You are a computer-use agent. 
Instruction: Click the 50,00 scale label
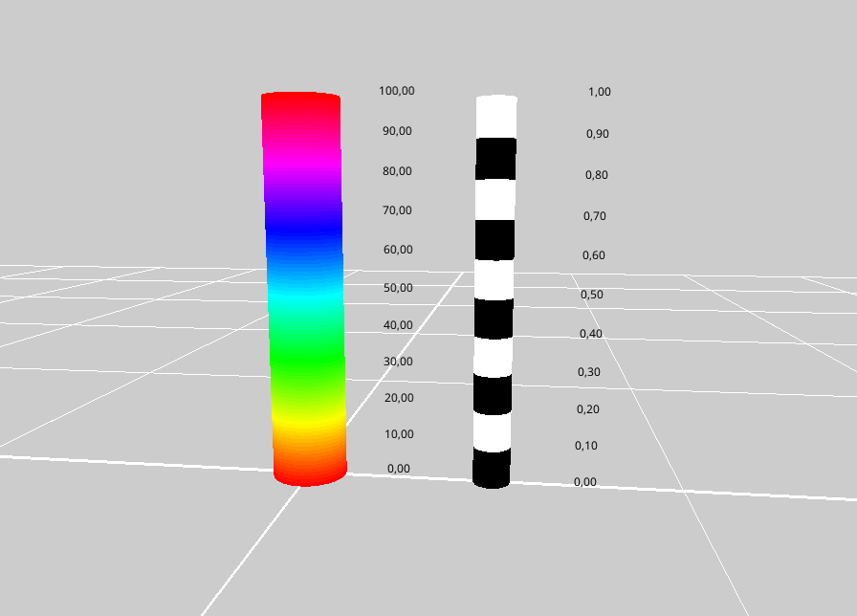(398, 288)
